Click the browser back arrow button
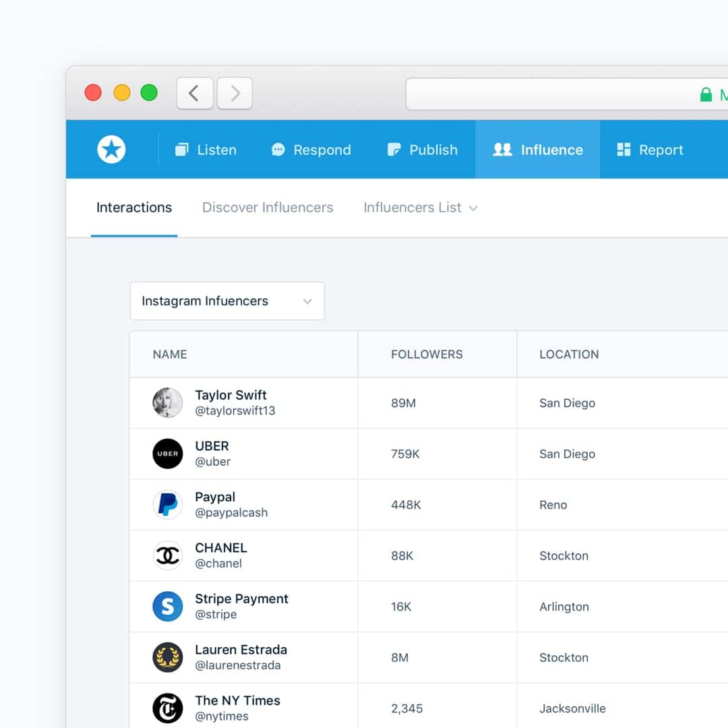Image resolution: width=728 pixels, height=728 pixels. click(195, 93)
